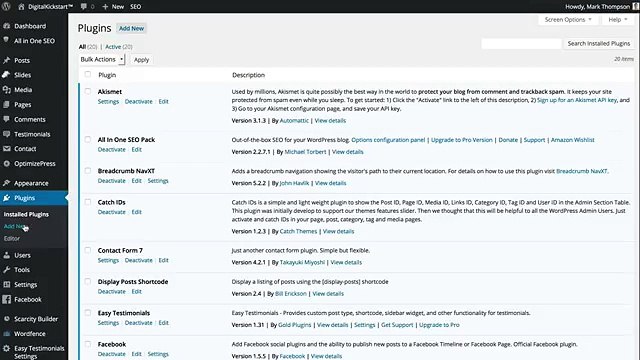The width and height of the screenshot is (640, 360).
Task: Check the Akismet plugin checkbox
Action: [x=87, y=91]
